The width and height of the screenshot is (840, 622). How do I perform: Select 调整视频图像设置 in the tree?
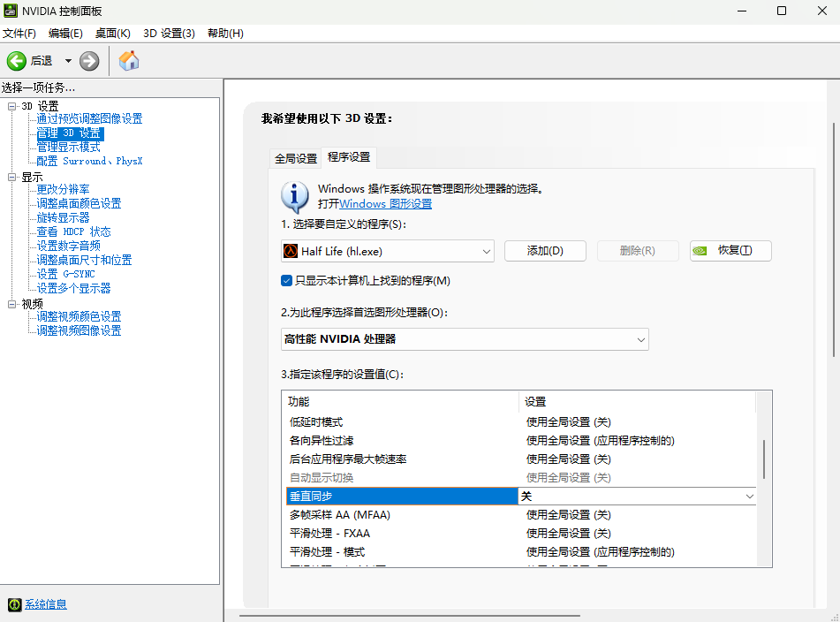79,330
